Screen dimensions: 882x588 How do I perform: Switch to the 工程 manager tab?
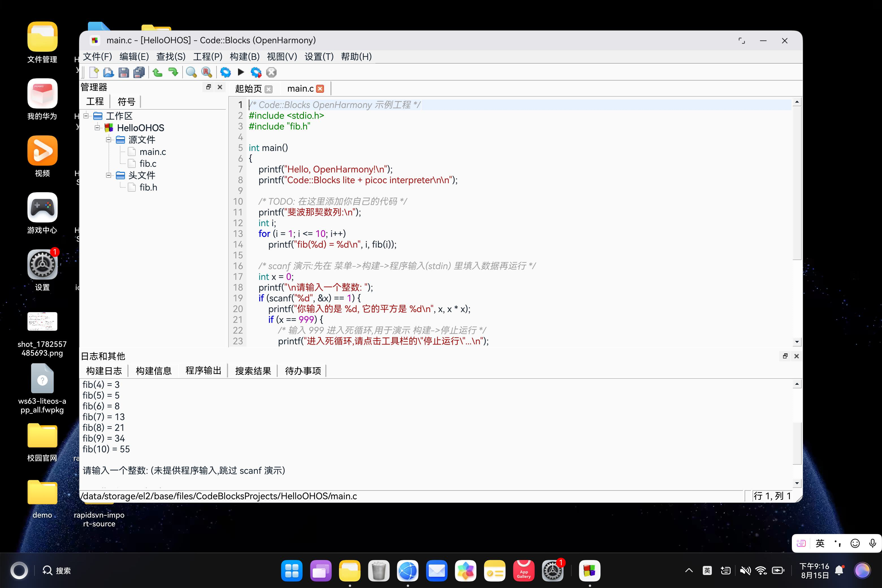click(95, 101)
